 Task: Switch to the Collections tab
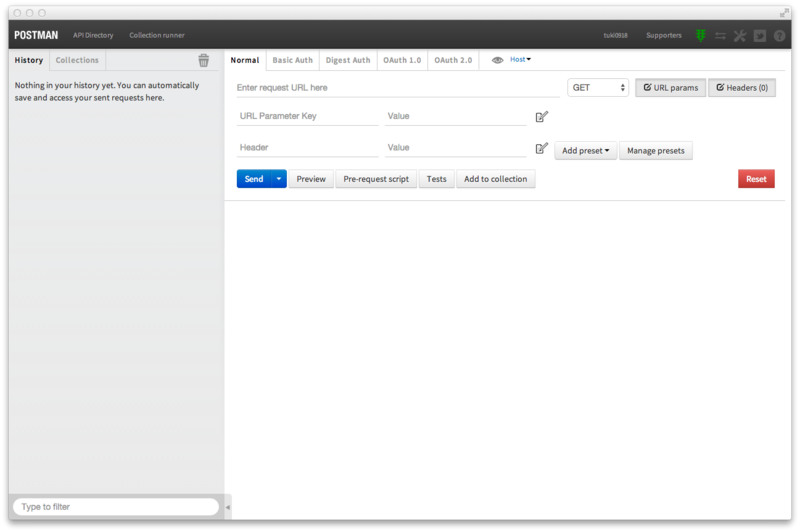point(77,60)
